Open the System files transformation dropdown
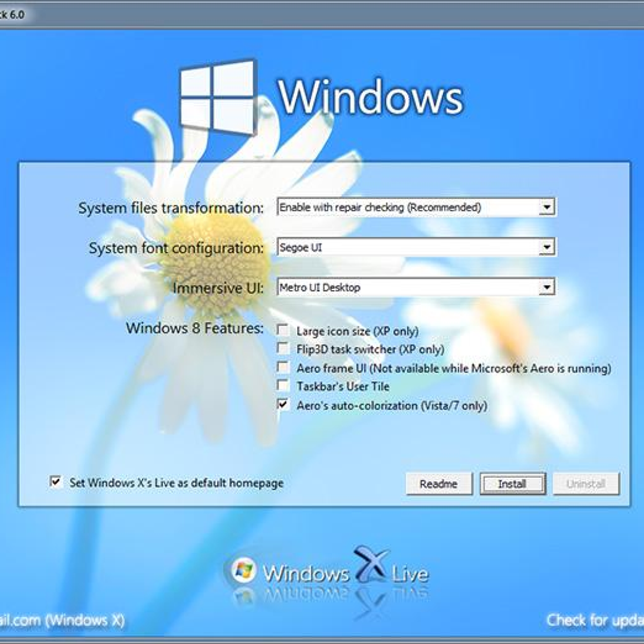Image resolution: width=644 pixels, height=644 pixels. click(x=416, y=207)
